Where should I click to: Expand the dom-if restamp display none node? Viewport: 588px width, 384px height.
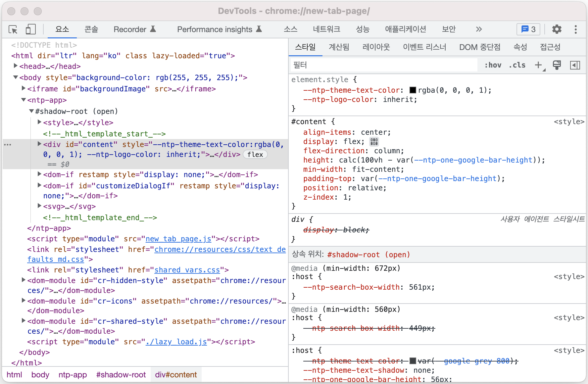click(39, 174)
